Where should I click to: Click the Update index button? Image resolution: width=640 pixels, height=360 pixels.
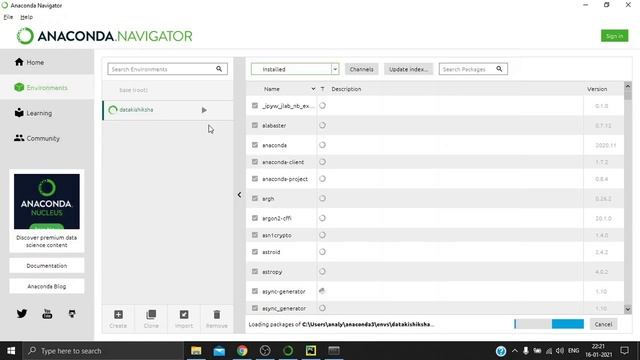click(408, 69)
